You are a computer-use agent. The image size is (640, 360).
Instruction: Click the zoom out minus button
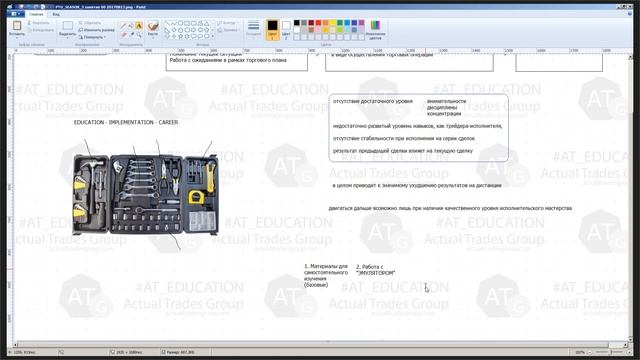click(589, 352)
